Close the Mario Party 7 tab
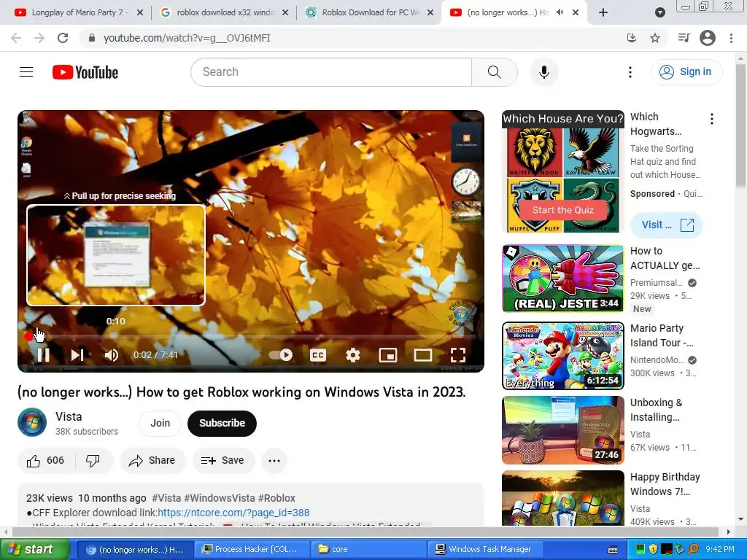Viewport: 747px width, 560px height. [x=140, y=13]
